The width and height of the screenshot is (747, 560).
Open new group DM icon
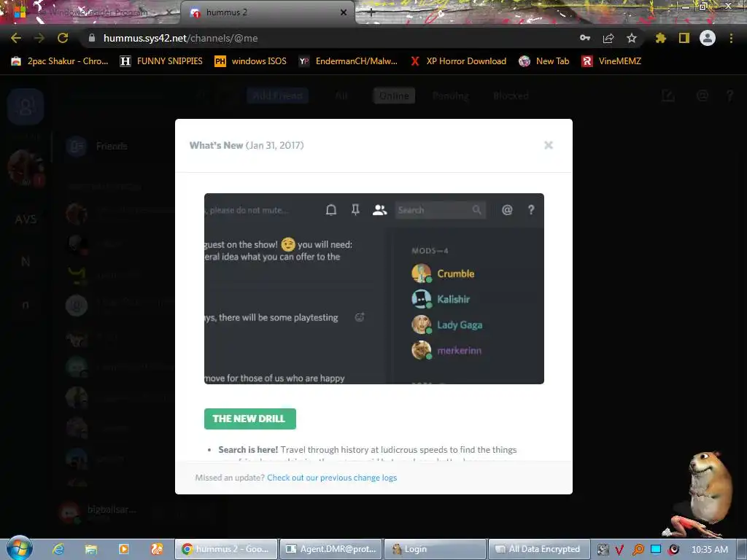[x=668, y=96]
